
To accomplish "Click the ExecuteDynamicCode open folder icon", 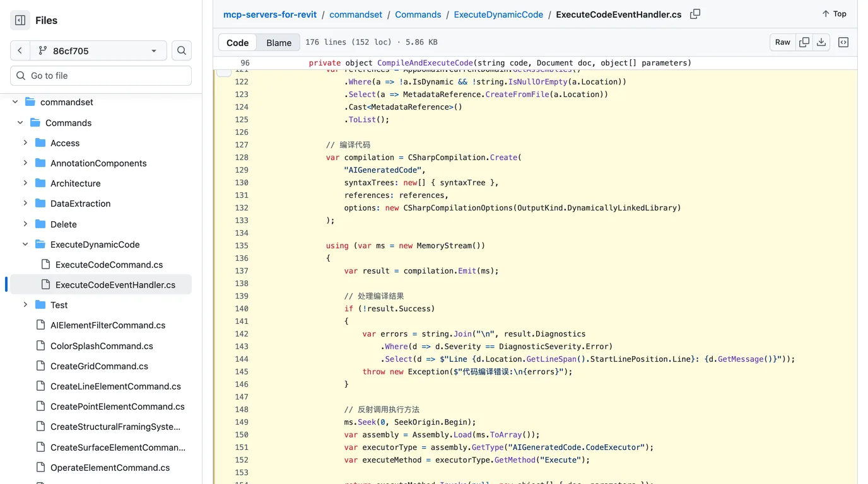I will [x=40, y=245].
